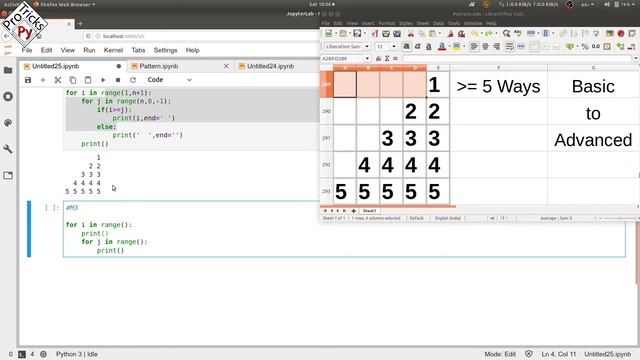Open Liberation Sans font name dropdown
The height and width of the screenshot is (360, 640).
click(367, 47)
